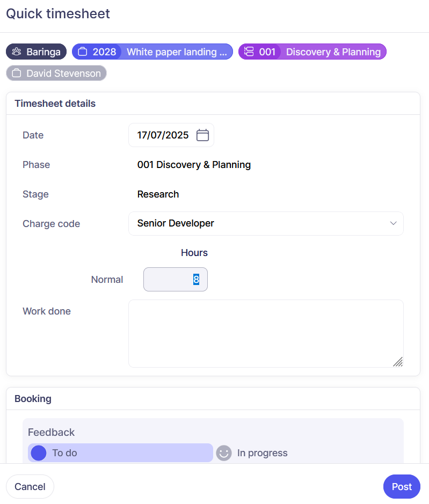Click the Work done resize grip
The image size is (429, 504).
point(398,362)
